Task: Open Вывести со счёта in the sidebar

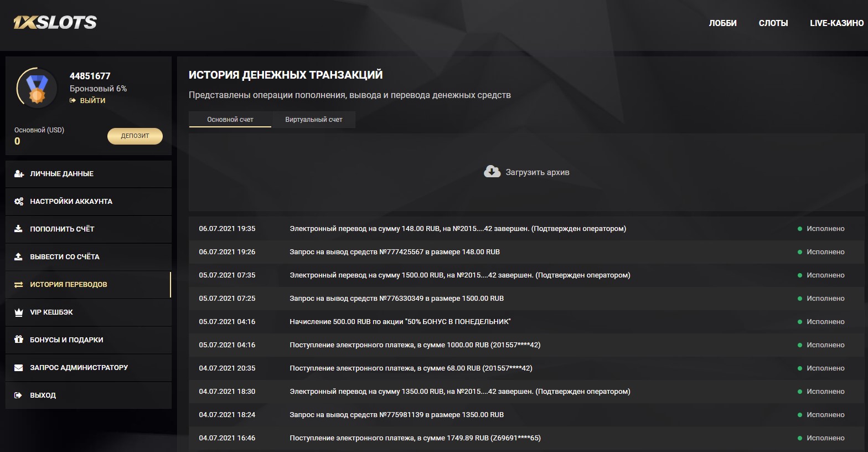Action: pos(89,256)
